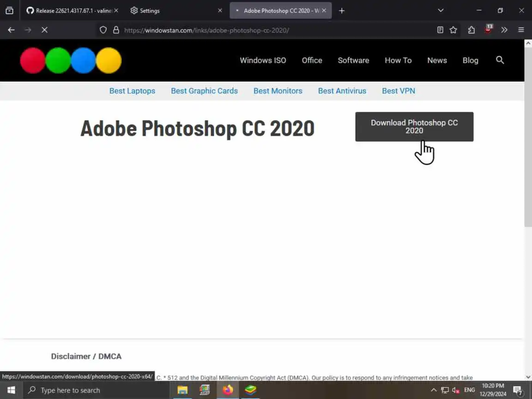Open File Explorer from the taskbar

182,390
